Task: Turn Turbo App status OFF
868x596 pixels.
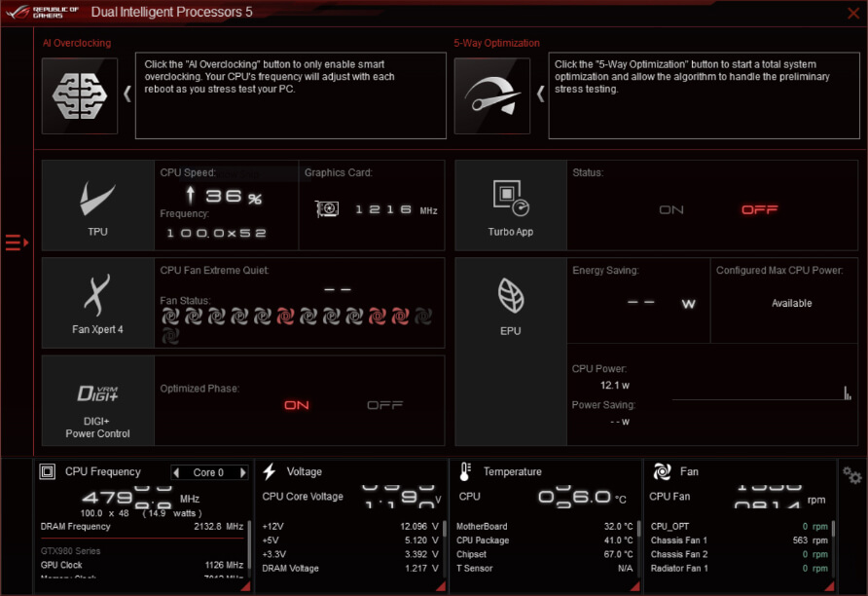Action: [759, 210]
